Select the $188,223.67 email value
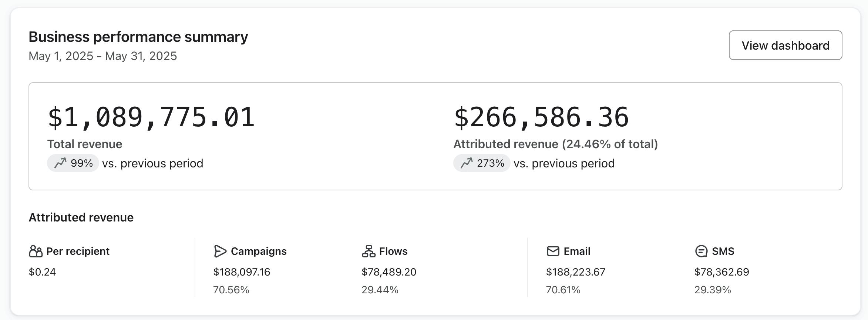Screen dimensions: 868x320 (576, 272)
